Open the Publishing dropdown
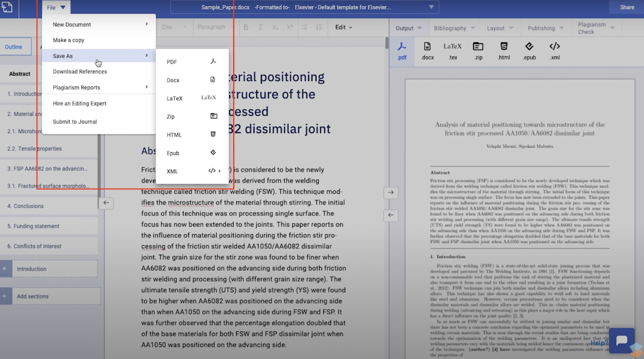Screen dimensions: 644x359 point(545,28)
